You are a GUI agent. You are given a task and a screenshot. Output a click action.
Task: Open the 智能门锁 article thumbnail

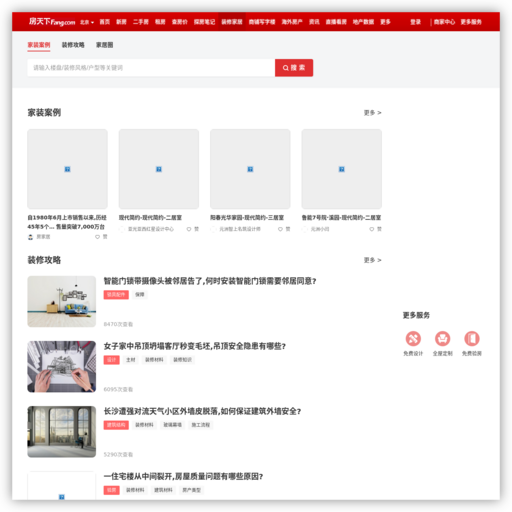(62, 302)
